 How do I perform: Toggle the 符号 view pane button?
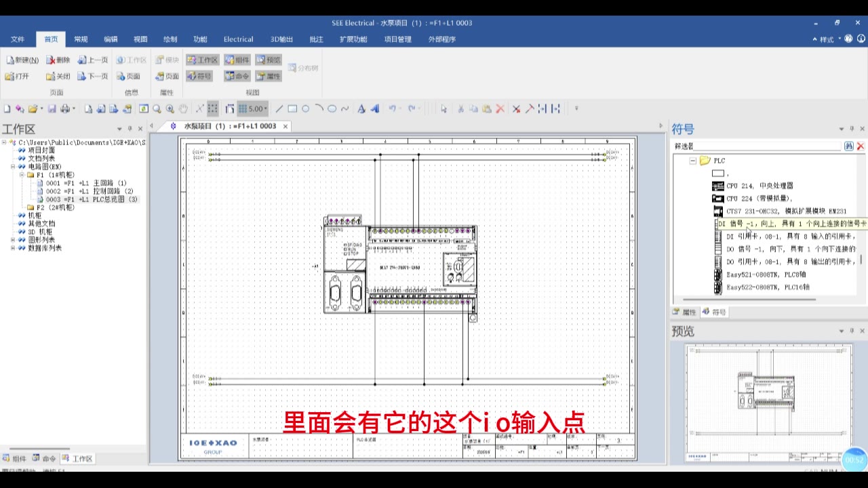point(199,77)
